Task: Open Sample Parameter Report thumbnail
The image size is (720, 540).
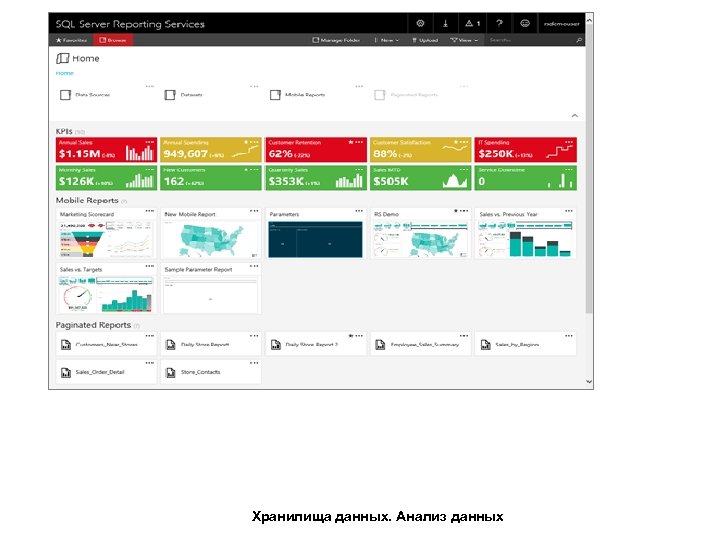Action: point(211,294)
